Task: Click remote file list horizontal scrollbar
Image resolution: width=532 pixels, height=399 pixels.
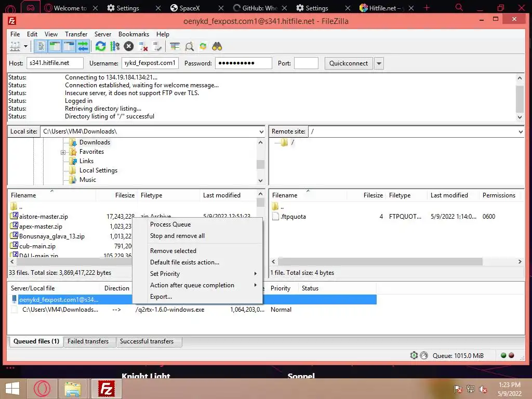Action: click(380, 262)
